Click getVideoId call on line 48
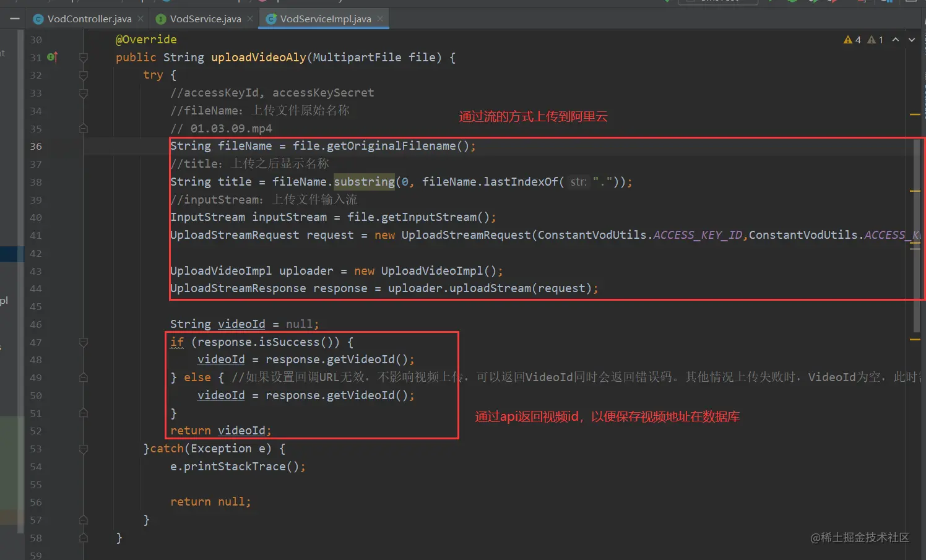Screen dimensions: 926x560 (360, 360)
